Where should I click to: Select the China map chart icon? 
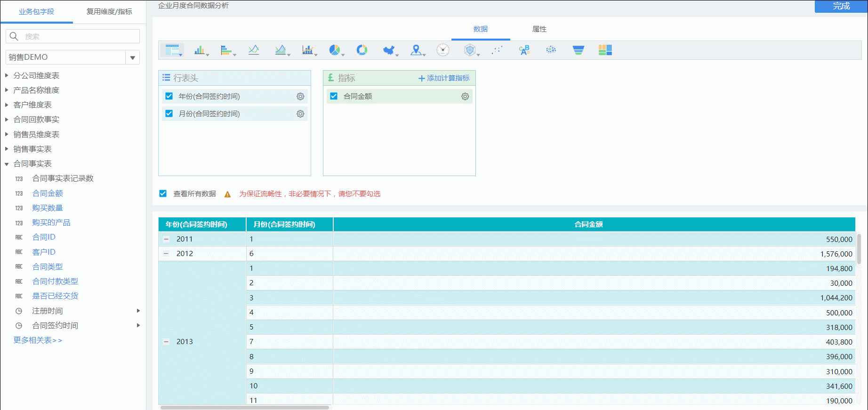point(389,50)
